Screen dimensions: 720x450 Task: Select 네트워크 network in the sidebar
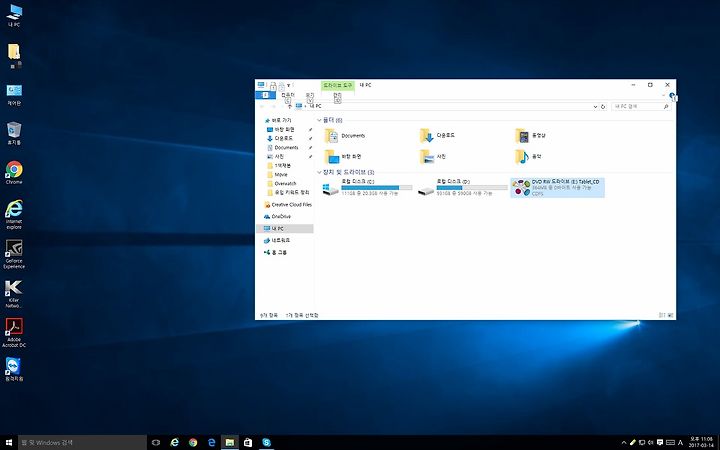[277, 240]
